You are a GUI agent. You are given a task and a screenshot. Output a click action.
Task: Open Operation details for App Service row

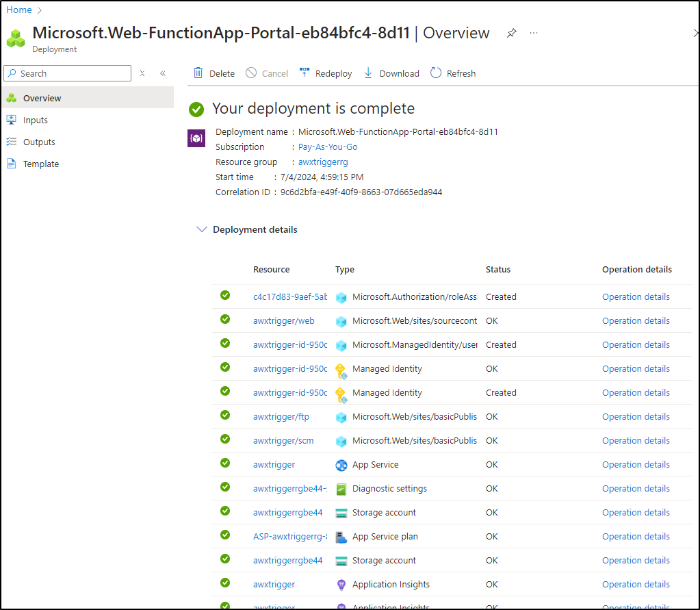tap(636, 464)
